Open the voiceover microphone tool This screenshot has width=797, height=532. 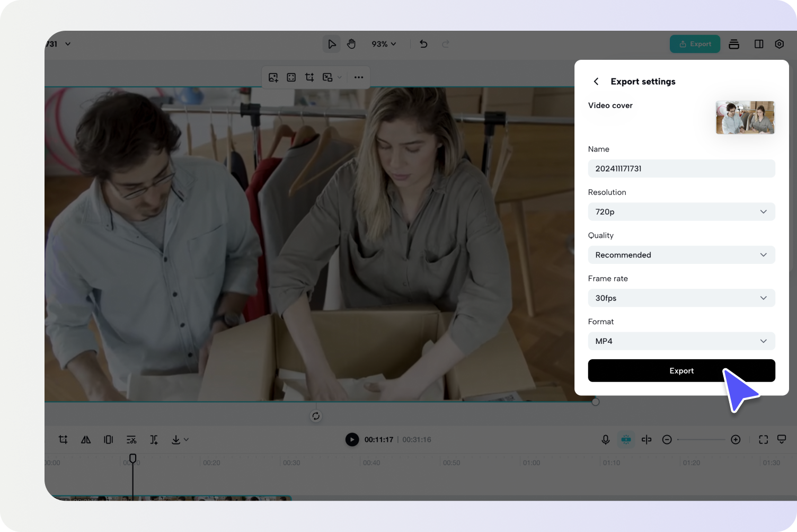[605, 439]
